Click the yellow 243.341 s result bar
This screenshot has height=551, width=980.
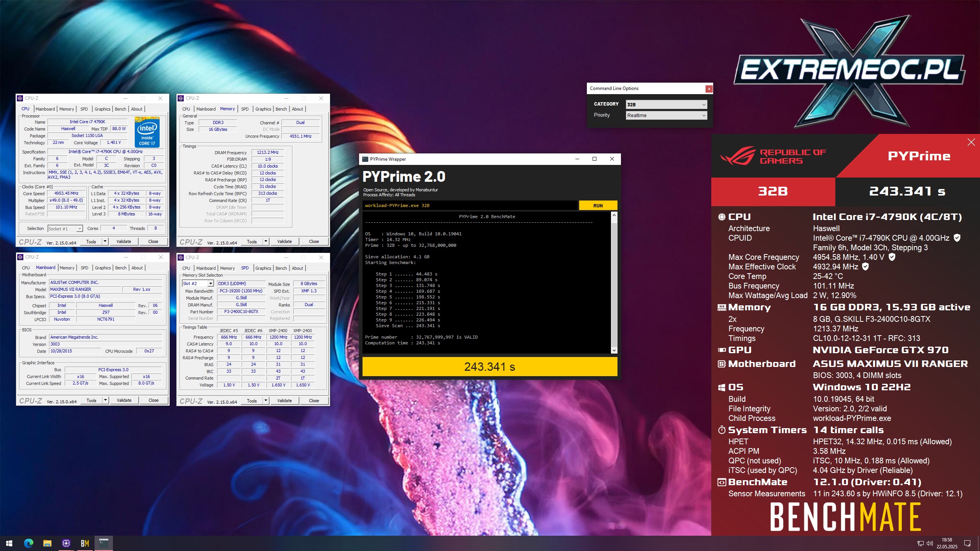(490, 367)
